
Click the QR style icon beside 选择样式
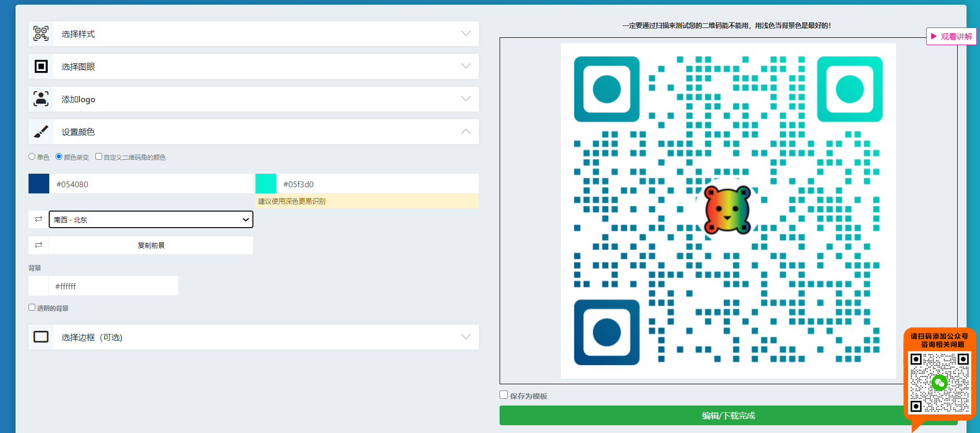(x=41, y=34)
